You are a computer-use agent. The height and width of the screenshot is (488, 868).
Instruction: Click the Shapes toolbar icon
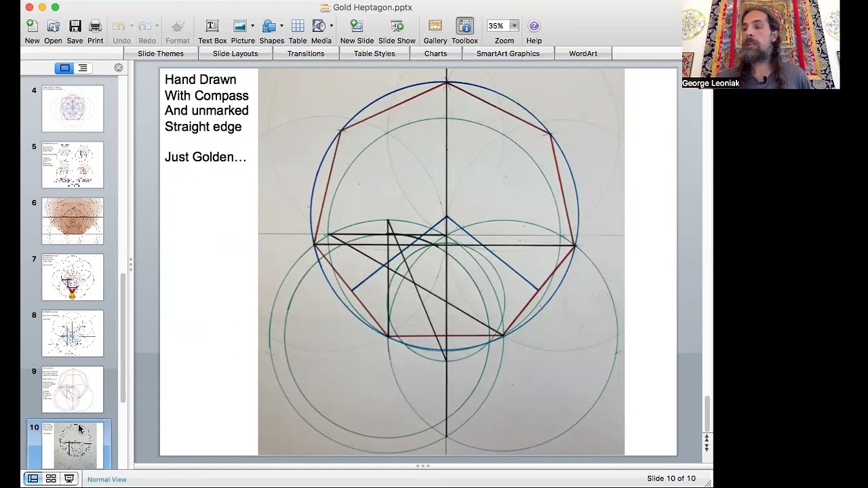point(269,26)
